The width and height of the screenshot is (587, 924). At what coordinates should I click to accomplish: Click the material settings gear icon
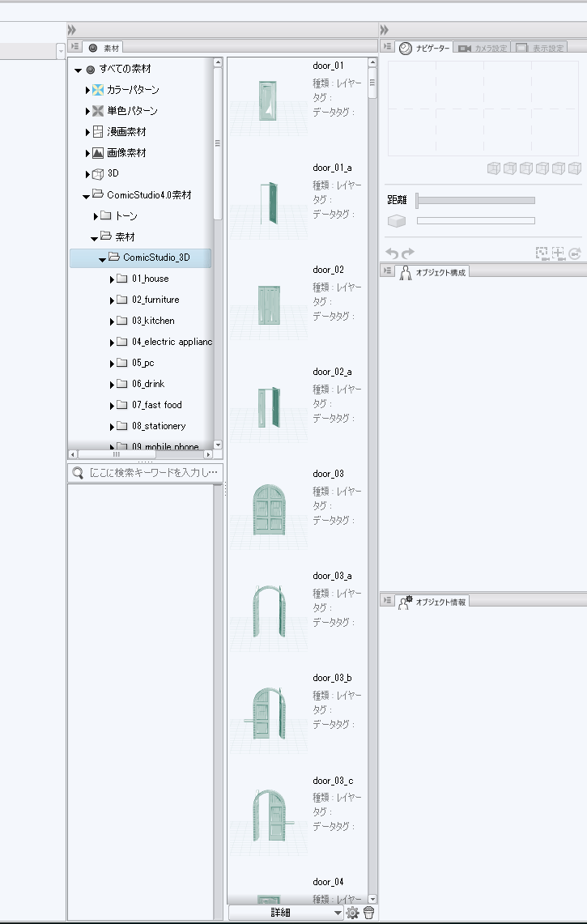coord(352,913)
